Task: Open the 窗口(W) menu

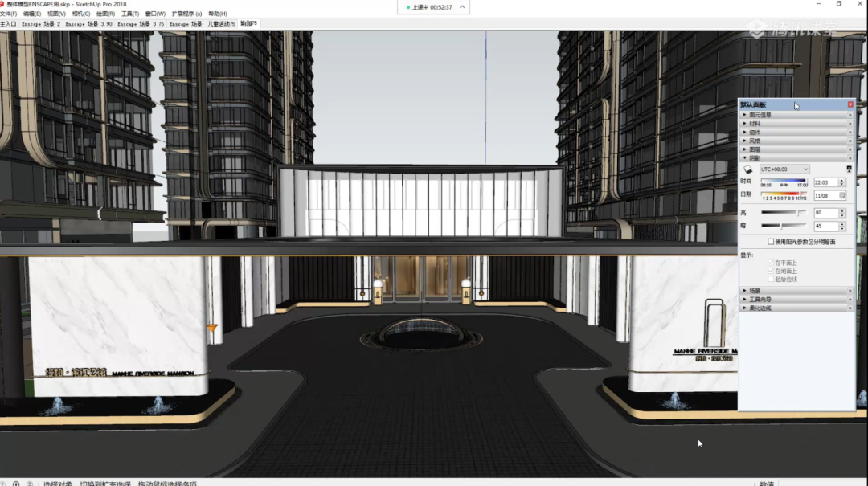Action: point(155,14)
